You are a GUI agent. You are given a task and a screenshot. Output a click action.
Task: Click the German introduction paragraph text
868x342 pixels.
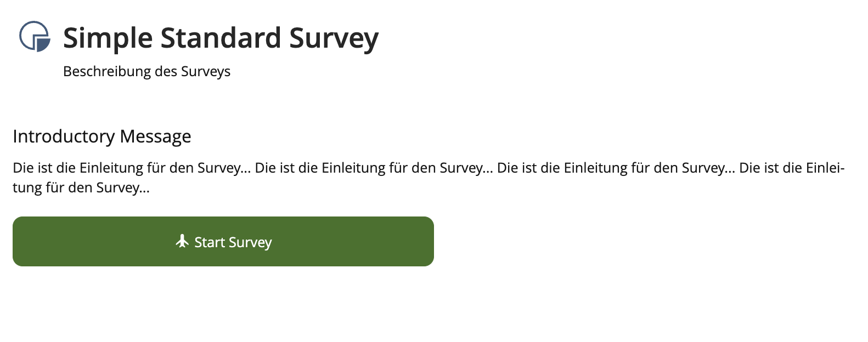pyautogui.click(x=428, y=168)
